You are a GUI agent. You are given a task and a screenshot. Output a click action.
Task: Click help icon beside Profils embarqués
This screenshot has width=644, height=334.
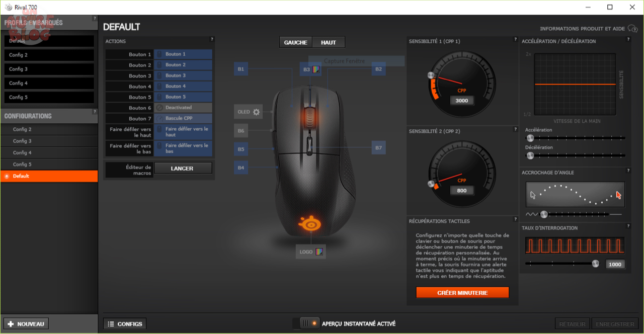95,19
